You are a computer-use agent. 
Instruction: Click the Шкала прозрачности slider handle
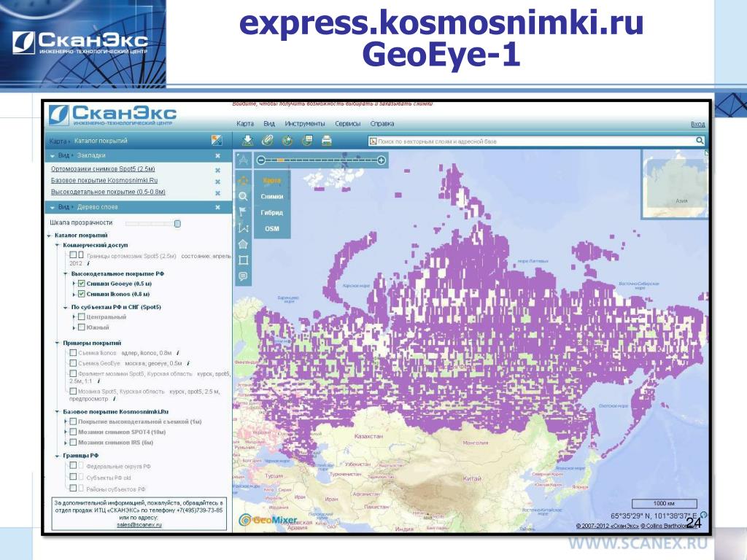click(x=177, y=223)
